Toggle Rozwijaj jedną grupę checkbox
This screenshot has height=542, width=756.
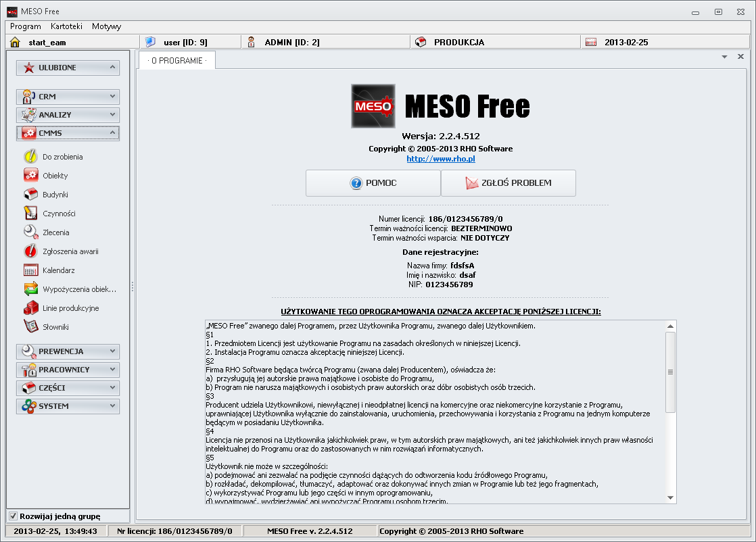click(x=13, y=516)
